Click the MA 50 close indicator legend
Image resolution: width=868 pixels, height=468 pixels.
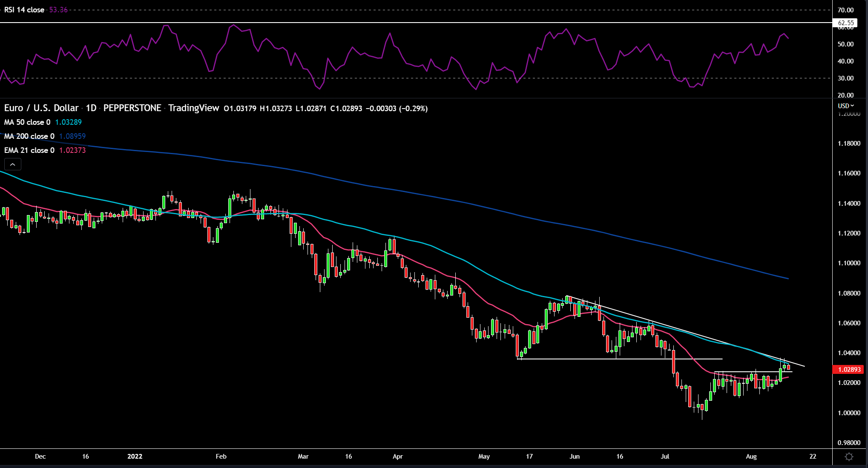tap(27, 122)
